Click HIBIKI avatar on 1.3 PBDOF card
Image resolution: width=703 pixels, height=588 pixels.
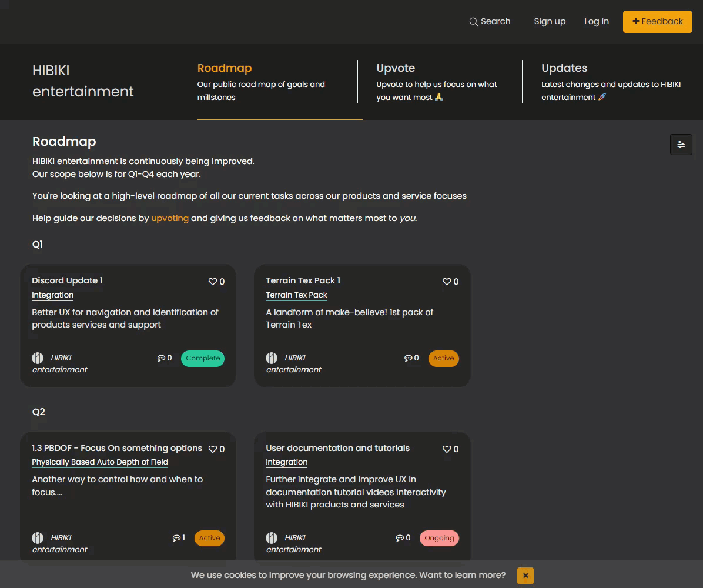pos(38,538)
